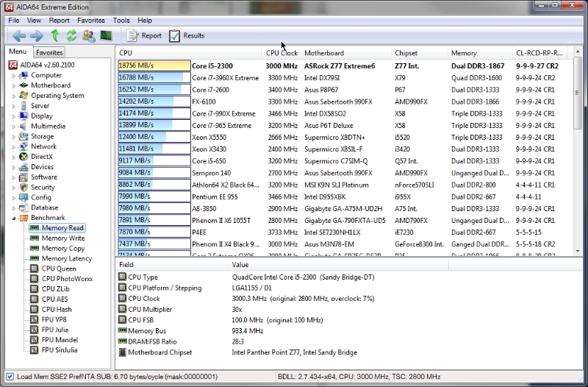Open the Favorites menu in menu bar
The image size is (588, 387).
tap(91, 21)
